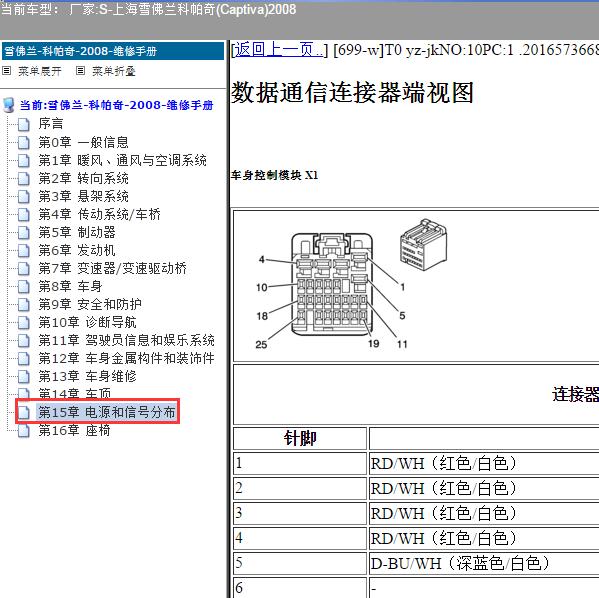
Task: Open 第6章 发动机
Action: tap(77, 251)
